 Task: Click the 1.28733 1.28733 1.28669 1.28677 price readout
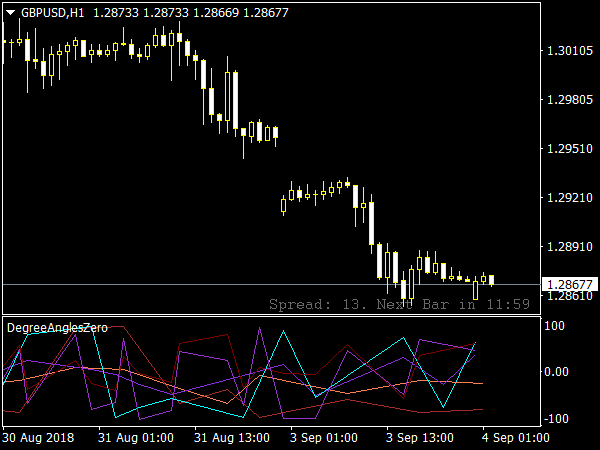coord(191,13)
